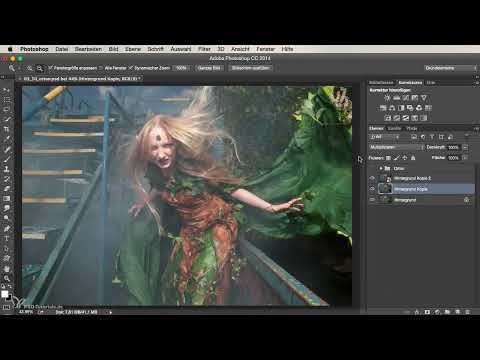
Task: Click the create new layer icon
Action: [x=458, y=312]
